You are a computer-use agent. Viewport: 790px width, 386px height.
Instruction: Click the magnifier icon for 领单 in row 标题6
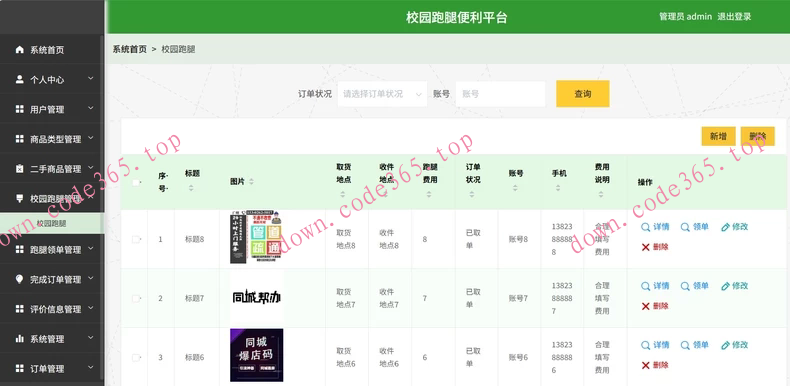coord(685,345)
